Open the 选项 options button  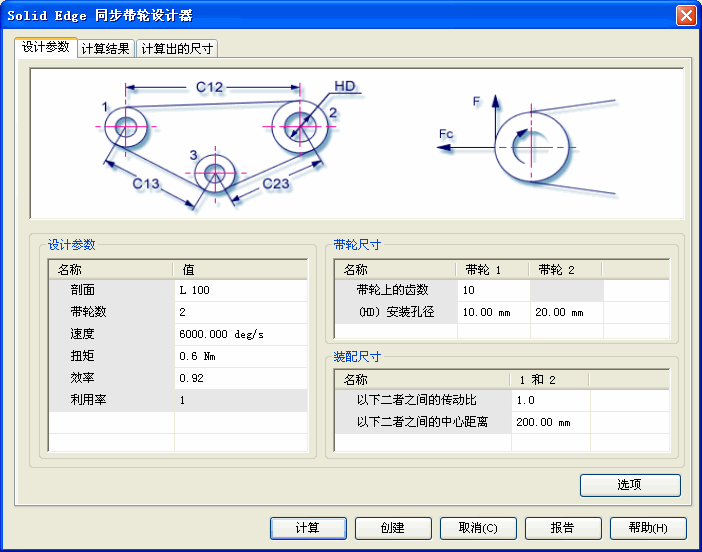630,485
